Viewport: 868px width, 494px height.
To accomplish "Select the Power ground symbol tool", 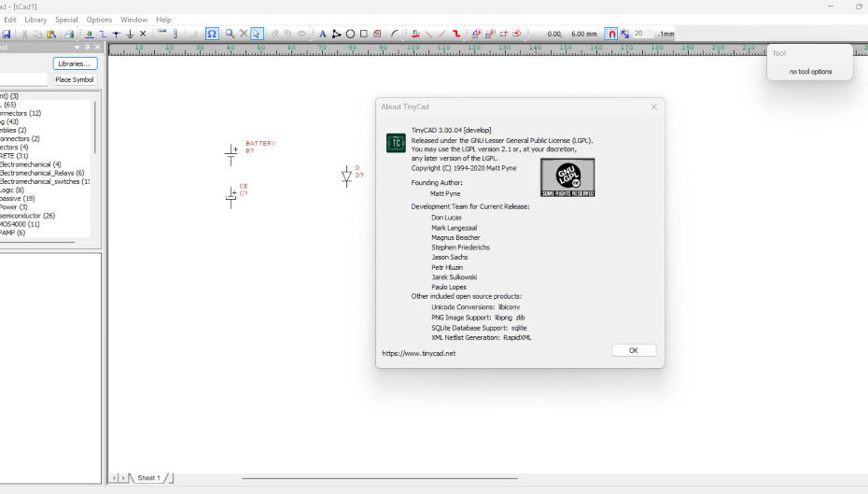I will click(x=130, y=34).
